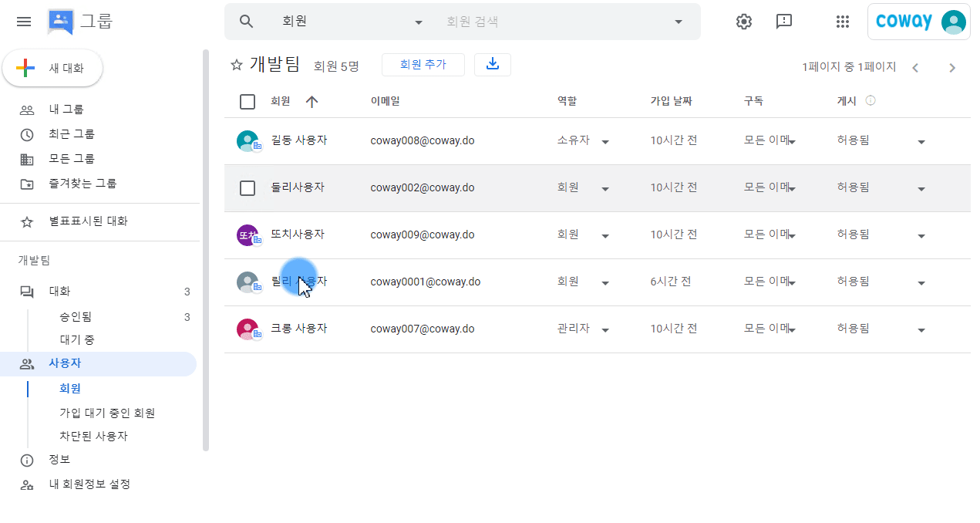Click email coway002@coway.do
The image size is (980, 523).
click(423, 188)
